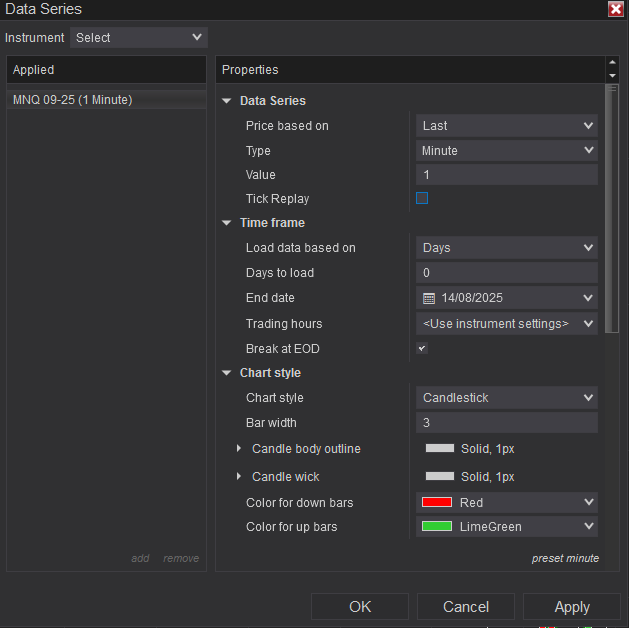Open the Type Minute dropdown
This screenshot has height=628, width=629.
pos(507,151)
